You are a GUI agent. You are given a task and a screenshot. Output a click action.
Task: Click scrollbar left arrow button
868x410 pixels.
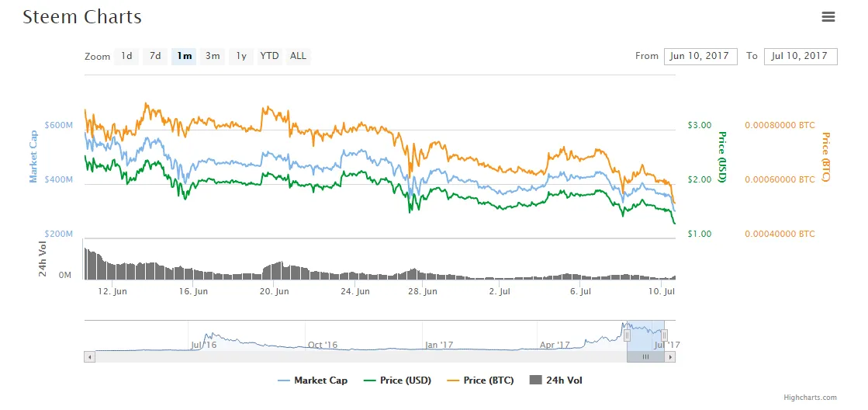[89, 357]
